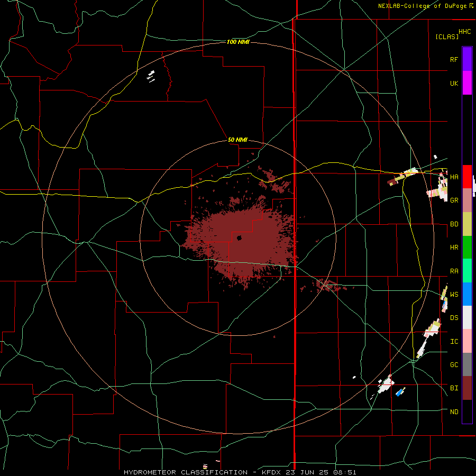Click the "100 NMI" range ring label

click(x=238, y=42)
